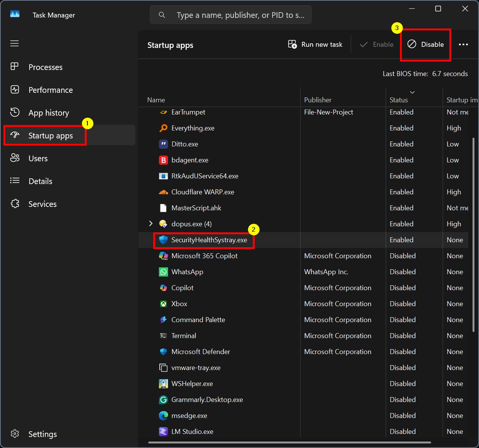This screenshot has height=448, width=479.
Task: Click Microsoft Corporation publisher for Copilot
Action: [338, 288]
